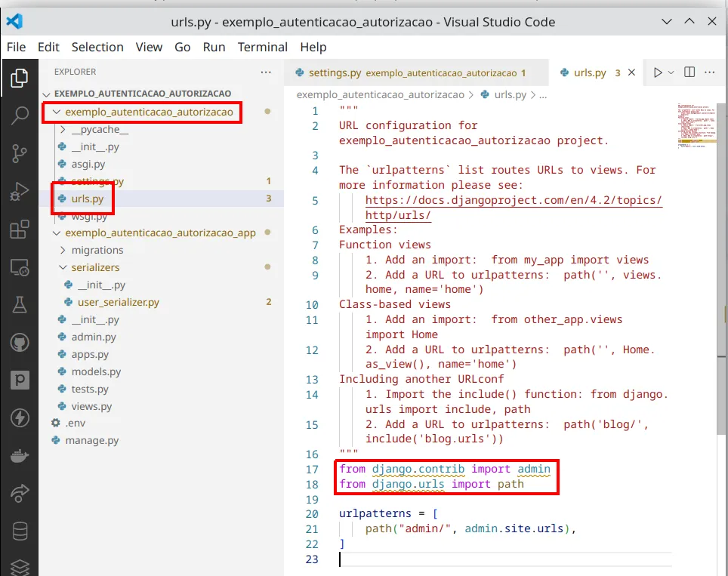Open the Edit menu
This screenshot has width=728, height=576.
pyautogui.click(x=48, y=47)
